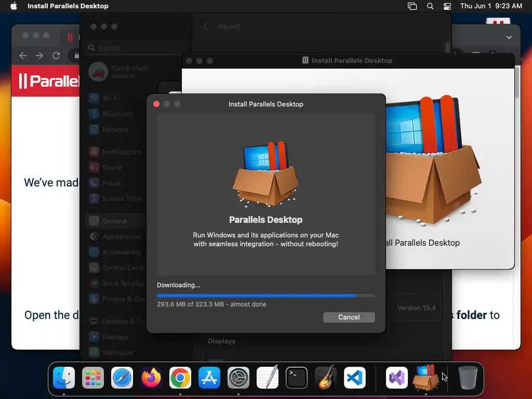Open the App Store from the Dock
Viewport: 532px width, 399px height.
[x=209, y=378]
